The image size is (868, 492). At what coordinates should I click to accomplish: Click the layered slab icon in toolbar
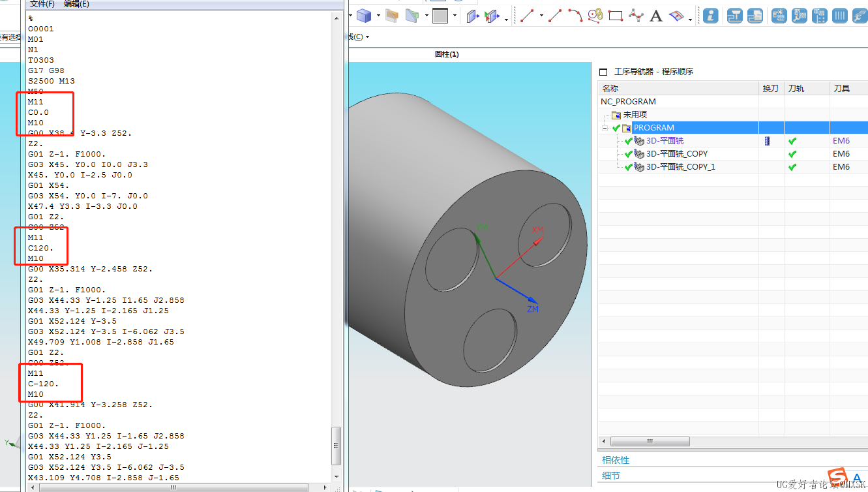(x=392, y=15)
